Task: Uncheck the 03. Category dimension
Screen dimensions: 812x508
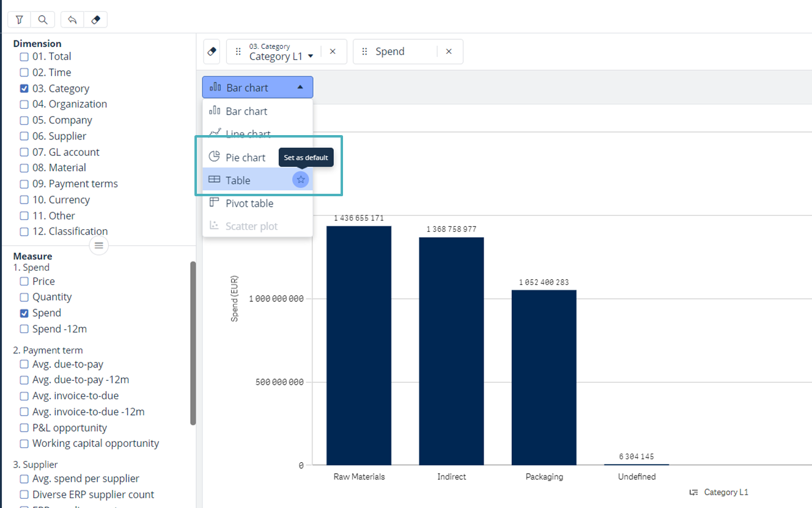Action: (24, 89)
